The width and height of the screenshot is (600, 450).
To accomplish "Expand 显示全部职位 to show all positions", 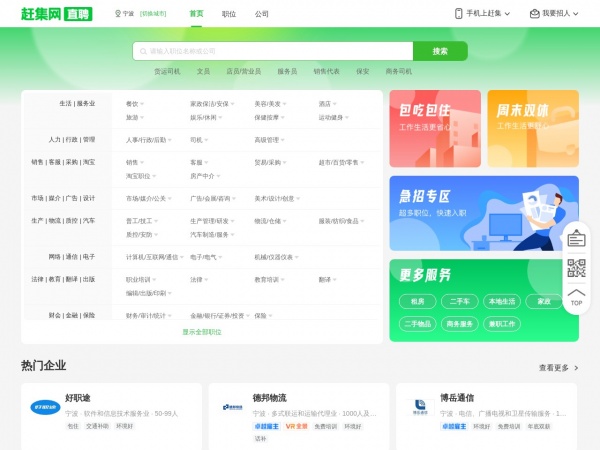I will click(x=202, y=331).
